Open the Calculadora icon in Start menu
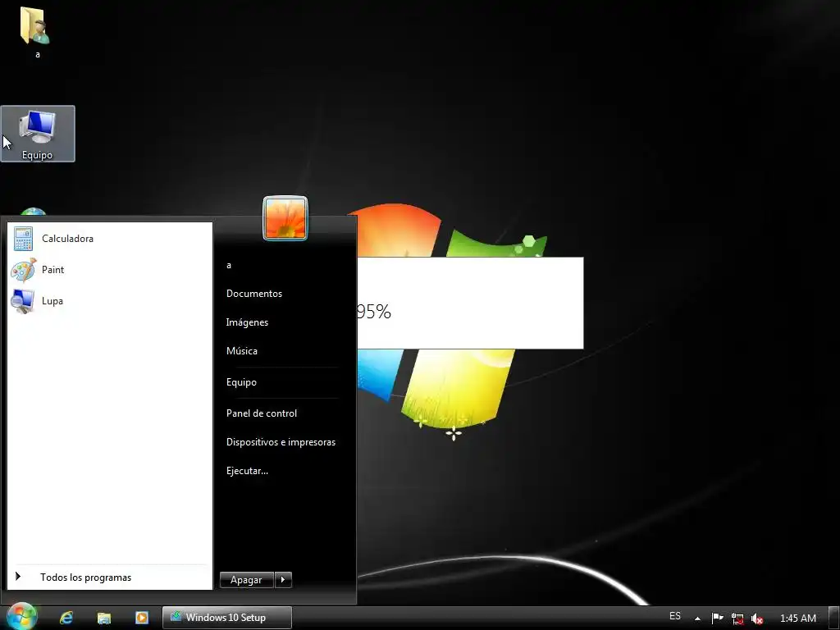The width and height of the screenshot is (840, 630). (x=24, y=239)
